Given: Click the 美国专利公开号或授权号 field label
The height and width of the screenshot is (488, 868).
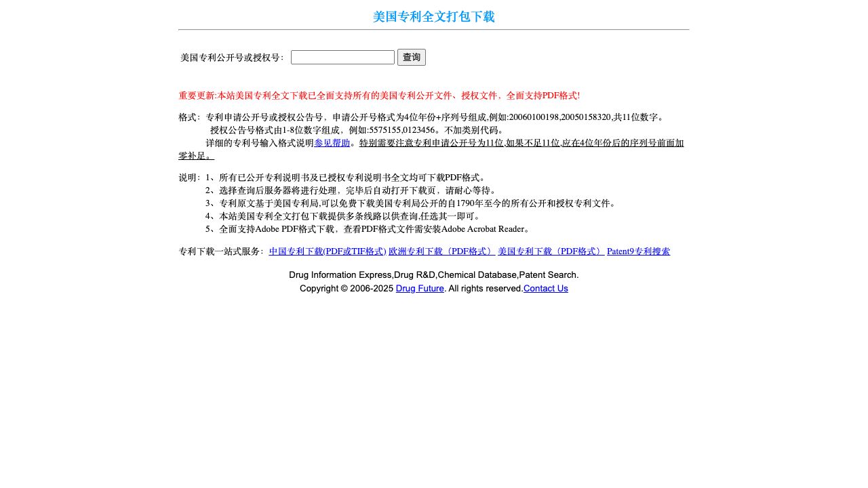Looking at the screenshot, I should coord(232,58).
